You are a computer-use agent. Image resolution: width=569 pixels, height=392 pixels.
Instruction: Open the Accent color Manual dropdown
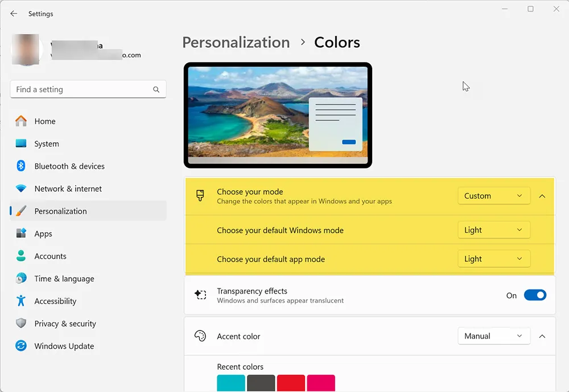click(x=493, y=336)
